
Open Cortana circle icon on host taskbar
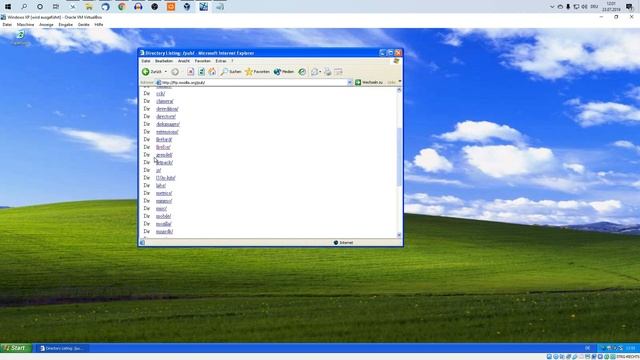click(40, 7)
